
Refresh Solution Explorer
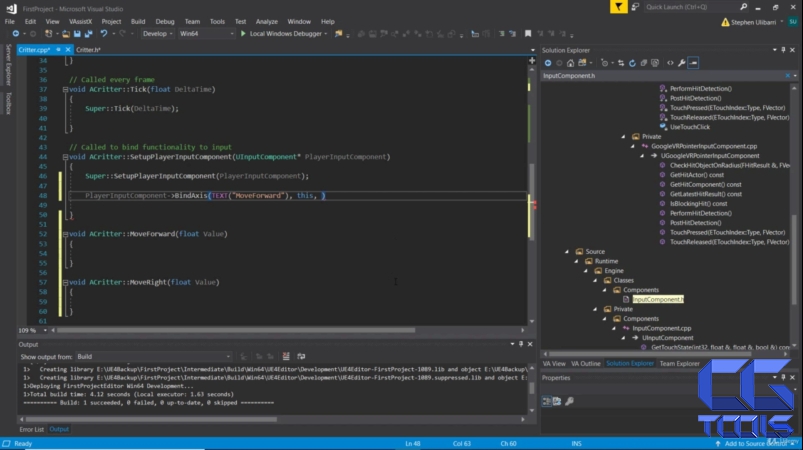[632, 63]
